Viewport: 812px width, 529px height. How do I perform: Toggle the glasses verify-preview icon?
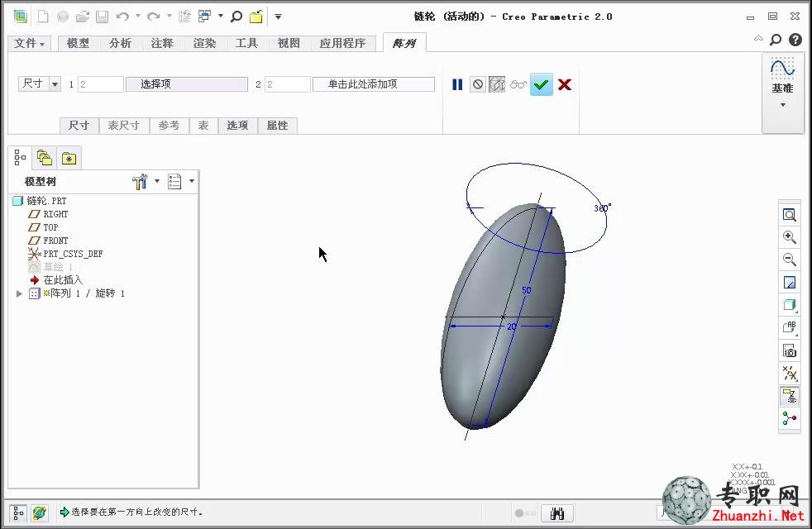click(x=518, y=84)
